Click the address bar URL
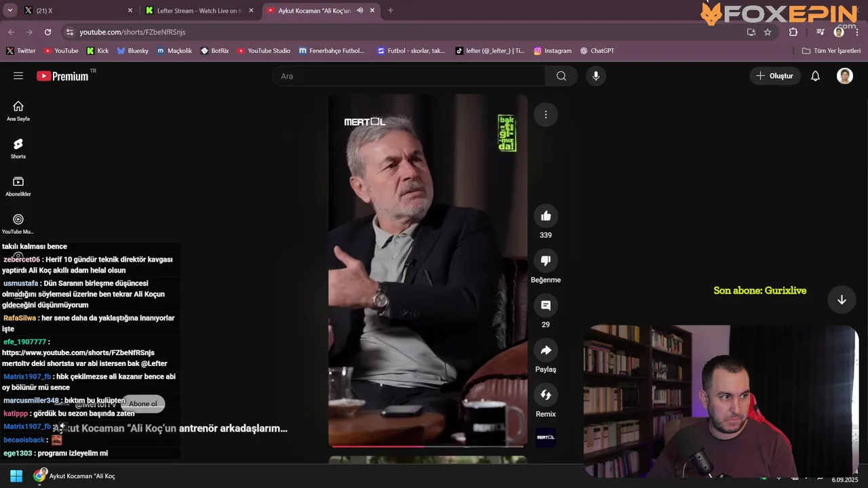The height and width of the screenshot is (488, 868). 132,32
